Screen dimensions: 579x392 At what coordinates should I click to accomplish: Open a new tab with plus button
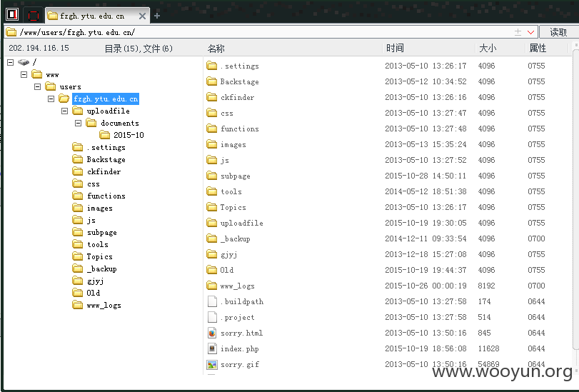[x=157, y=16]
